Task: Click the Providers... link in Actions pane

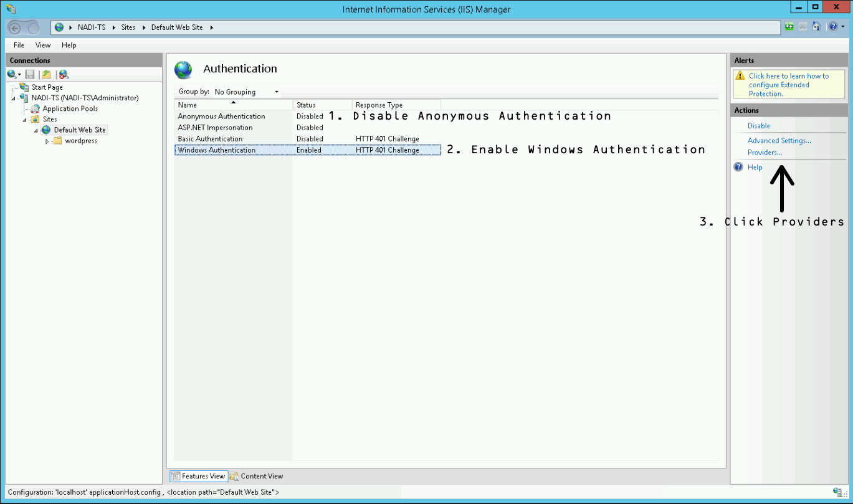Action: (x=765, y=152)
